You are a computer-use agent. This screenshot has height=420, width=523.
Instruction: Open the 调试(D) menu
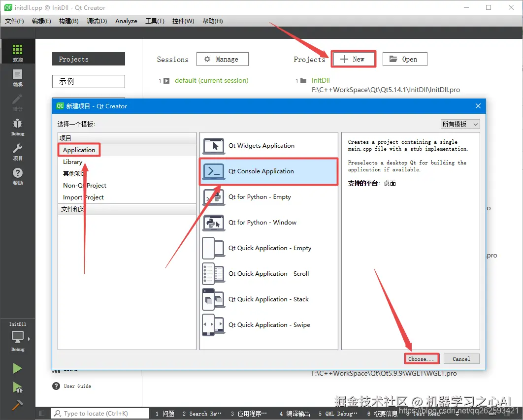[97, 21]
